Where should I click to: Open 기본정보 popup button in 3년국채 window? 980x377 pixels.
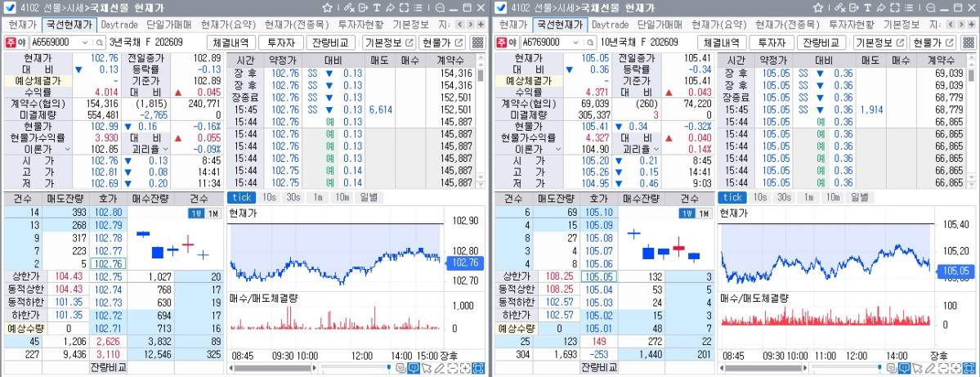[x=389, y=43]
